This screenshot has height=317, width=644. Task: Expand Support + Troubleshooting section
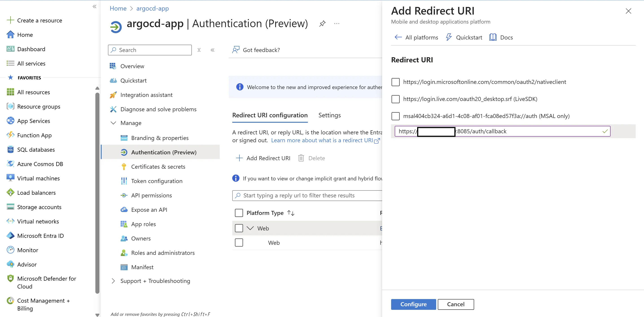click(x=113, y=281)
